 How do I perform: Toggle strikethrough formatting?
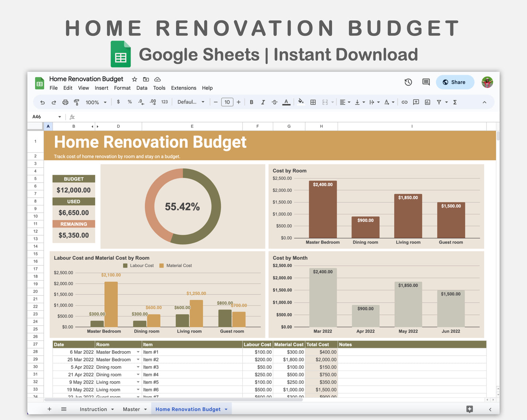[275, 102]
